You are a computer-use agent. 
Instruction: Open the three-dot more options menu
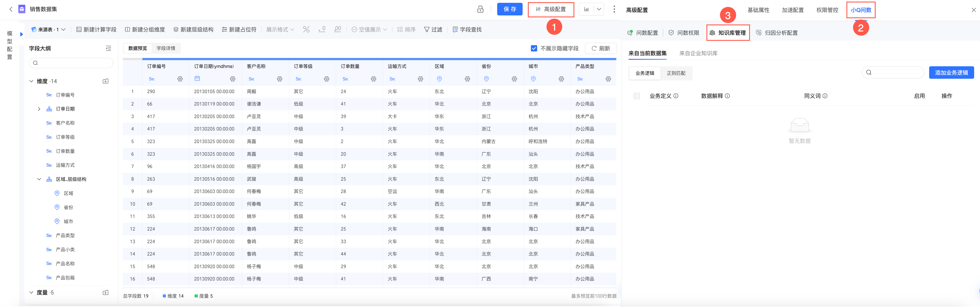coord(614,9)
